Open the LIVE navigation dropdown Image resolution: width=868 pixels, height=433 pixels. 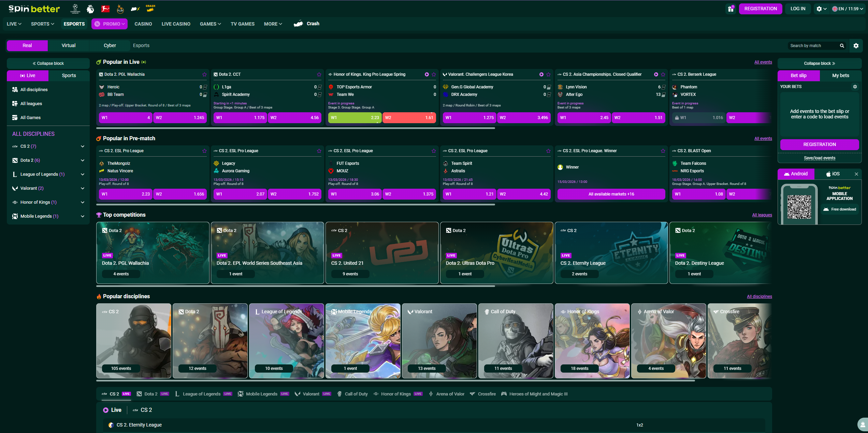pyautogui.click(x=14, y=24)
